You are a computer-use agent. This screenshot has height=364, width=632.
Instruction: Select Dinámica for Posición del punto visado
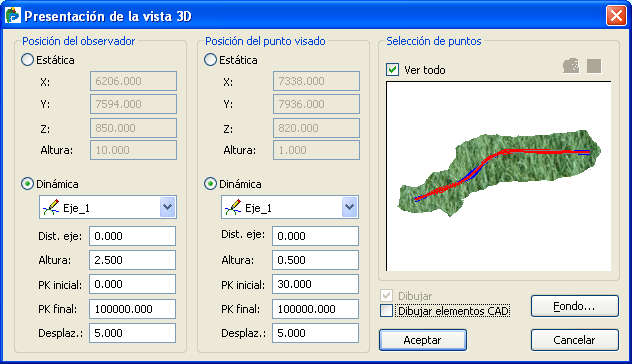[210, 184]
